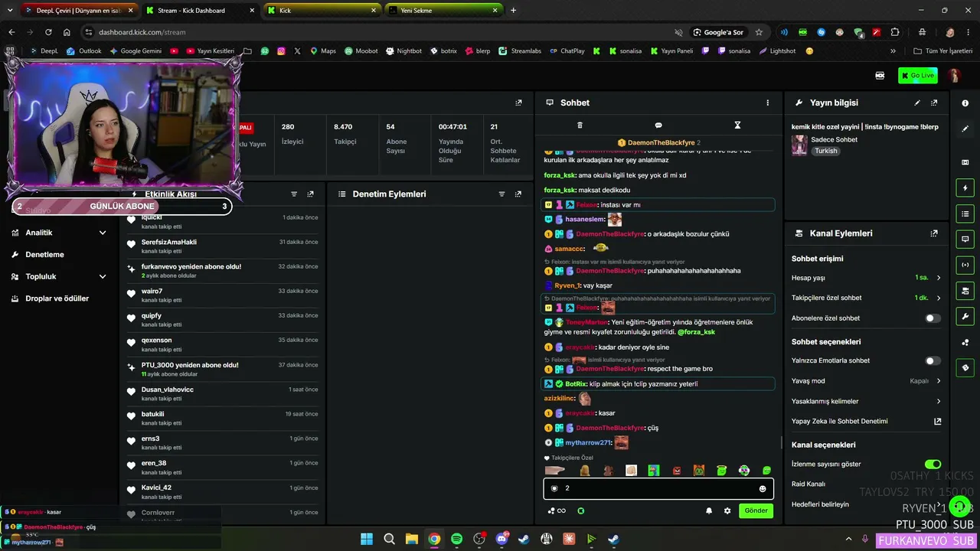Image resolution: width=980 pixels, height=551 pixels.
Task: Click the SerefsizAmaHakli follow event
Action: (224, 246)
